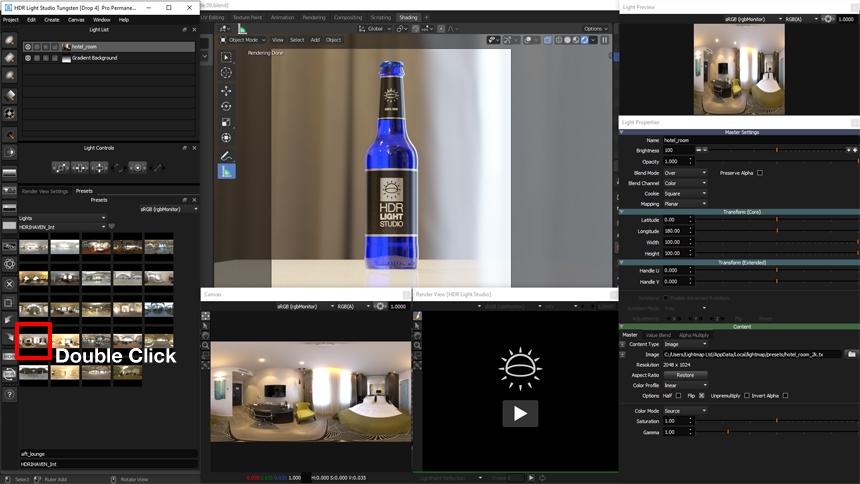Image resolution: width=860 pixels, height=484 pixels.
Task: Open Lights preset category dropdown
Action: 62,218
